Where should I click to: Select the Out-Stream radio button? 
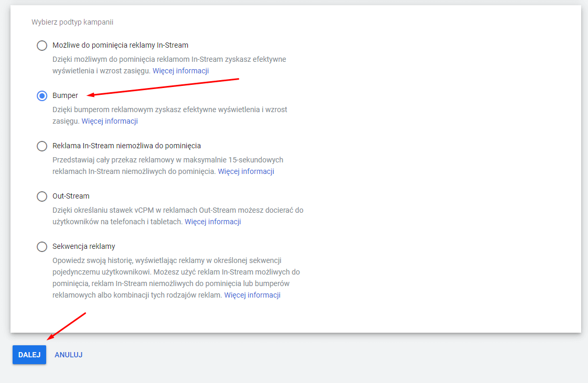(42, 196)
